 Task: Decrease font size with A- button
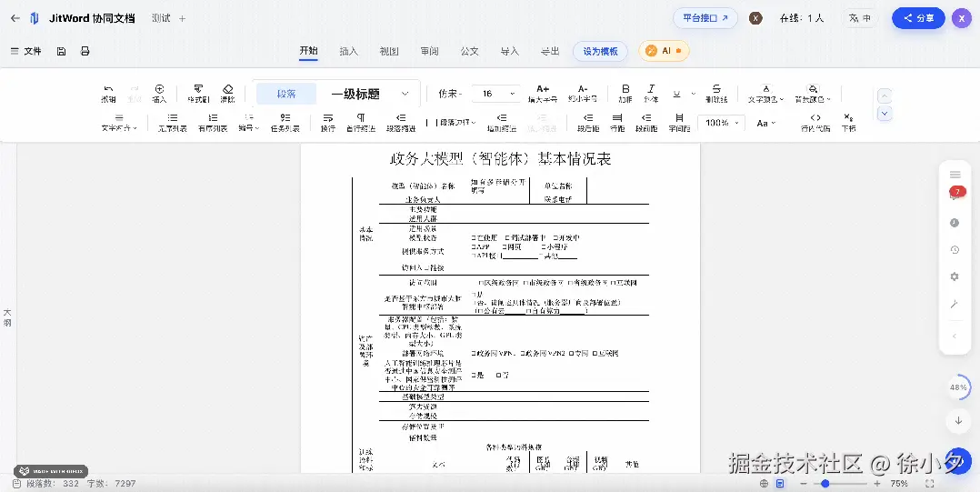(583, 94)
